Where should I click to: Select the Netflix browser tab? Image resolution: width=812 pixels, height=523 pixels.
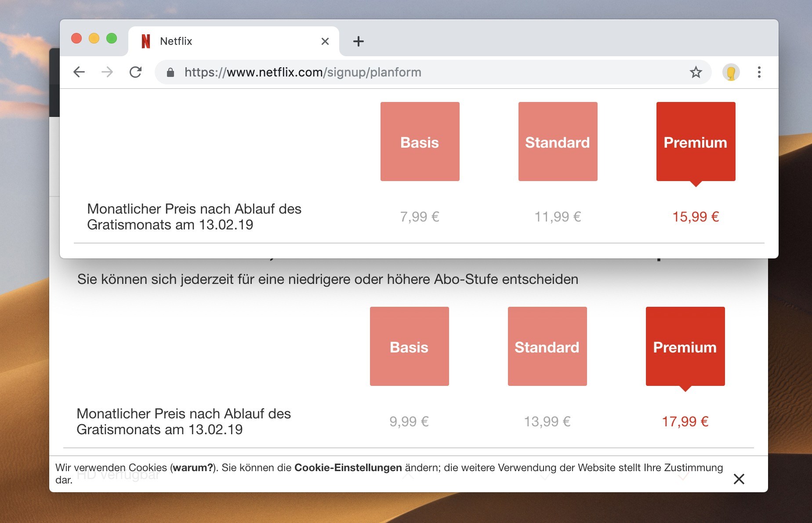point(233,41)
